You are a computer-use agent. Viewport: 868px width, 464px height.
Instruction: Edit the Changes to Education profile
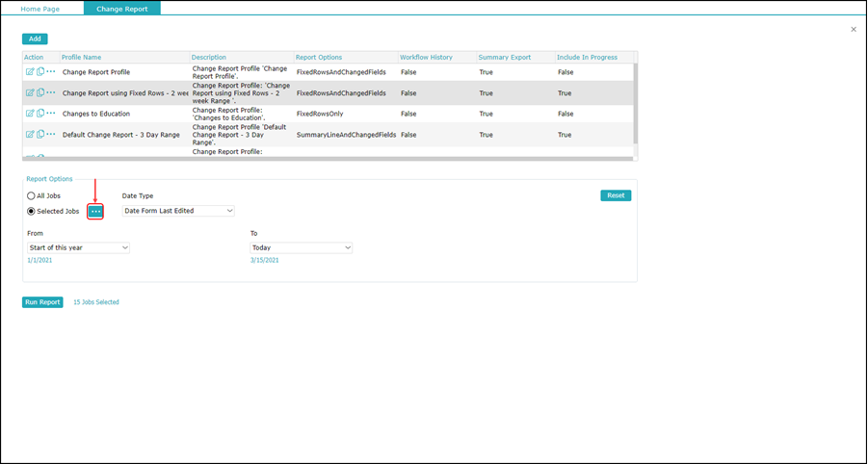point(30,114)
